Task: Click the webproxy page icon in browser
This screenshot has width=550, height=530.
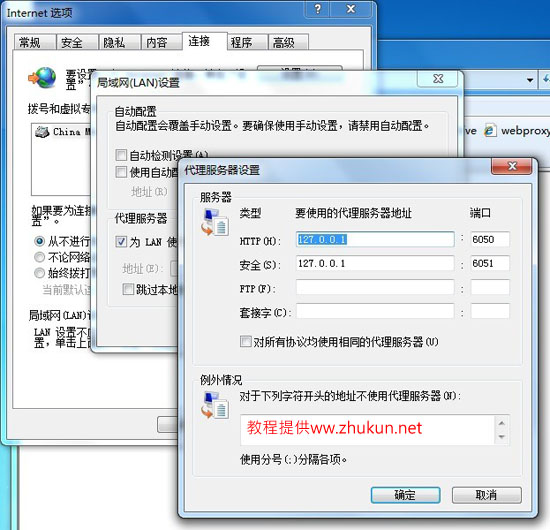Action: tap(490, 130)
